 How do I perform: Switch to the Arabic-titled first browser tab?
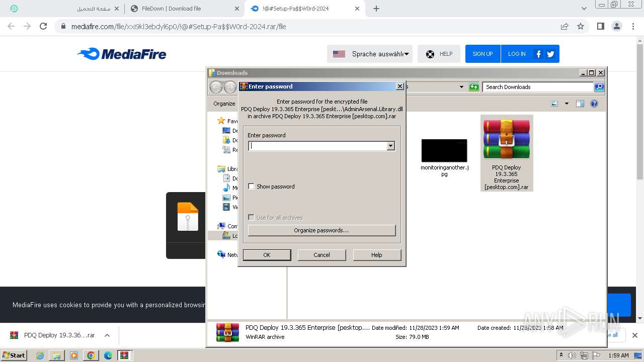pyautogui.click(x=65, y=9)
